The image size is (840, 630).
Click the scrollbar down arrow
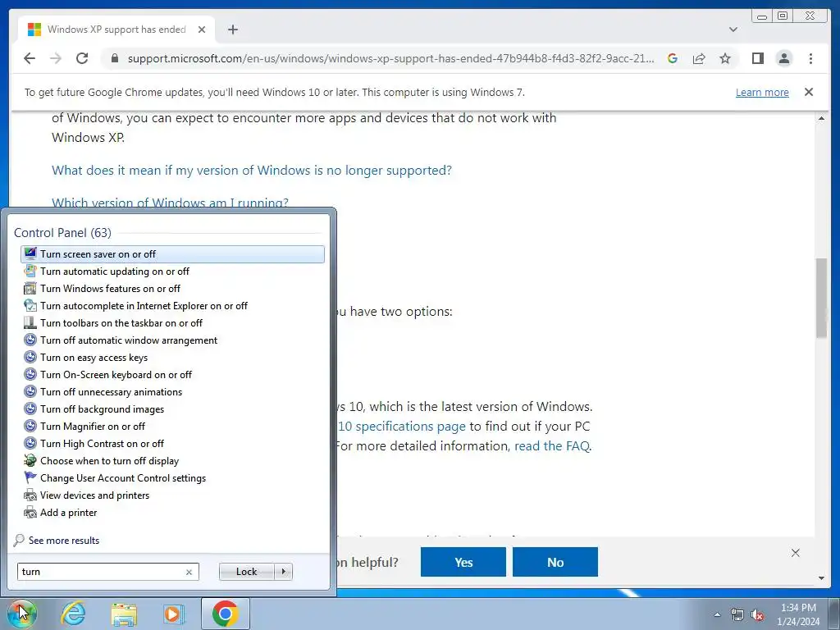[x=821, y=578]
